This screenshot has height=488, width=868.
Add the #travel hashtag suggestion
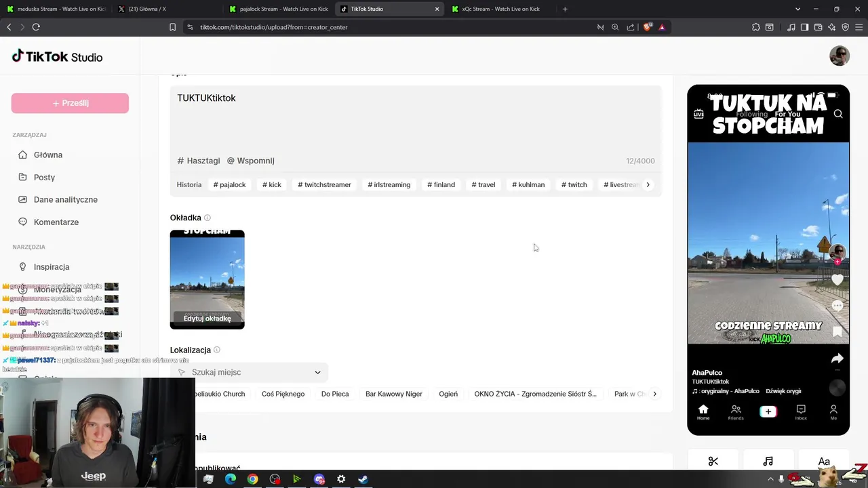484,184
